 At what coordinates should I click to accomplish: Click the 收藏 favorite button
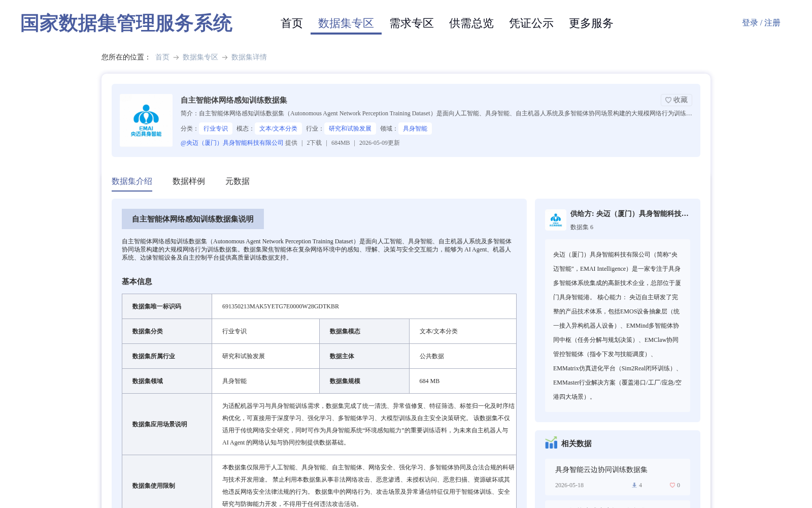click(676, 100)
